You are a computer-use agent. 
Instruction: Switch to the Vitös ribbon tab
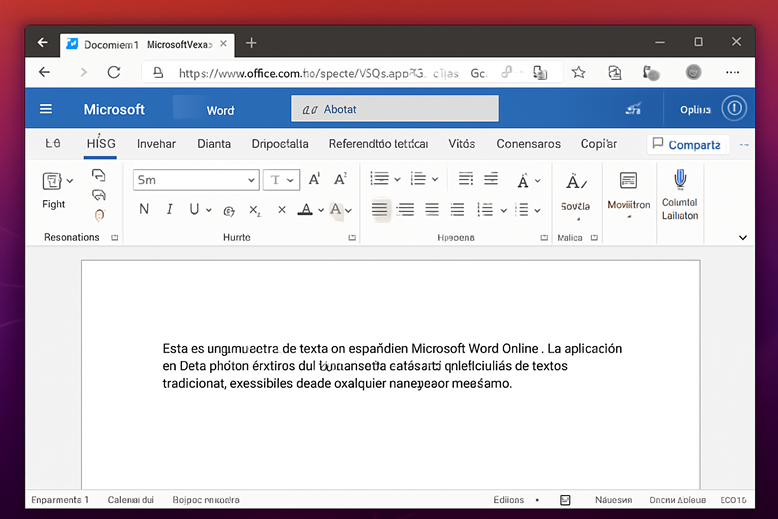pos(461,144)
